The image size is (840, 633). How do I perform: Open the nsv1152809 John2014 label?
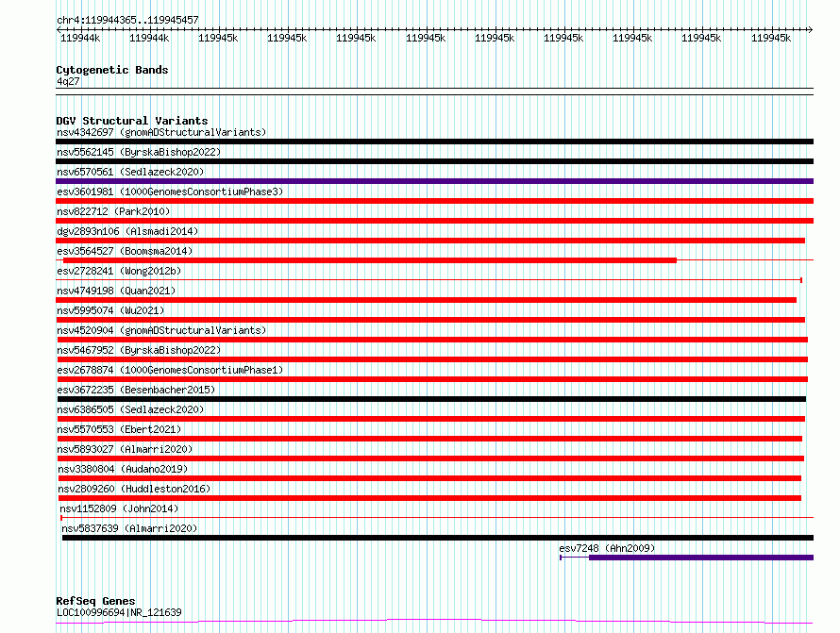pyautogui.click(x=119, y=508)
